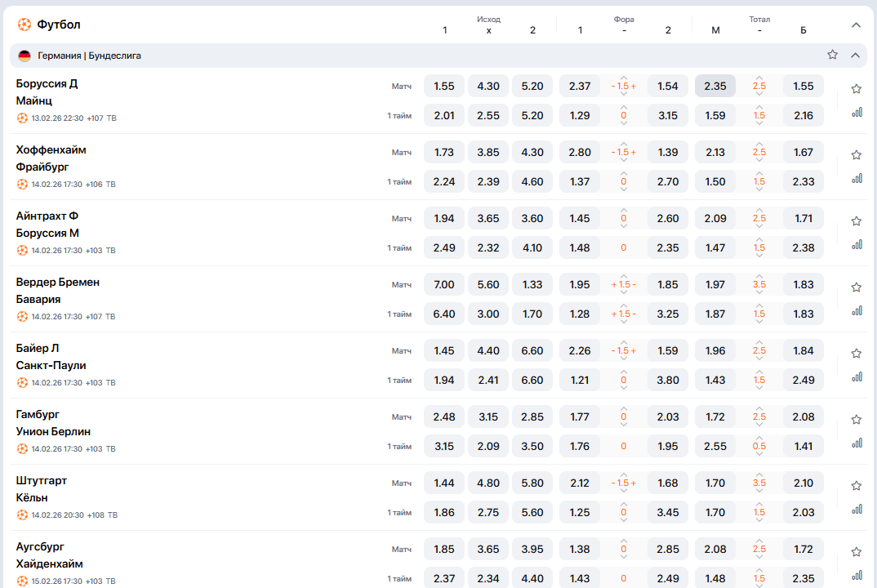The height and width of the screenshot is (588, 877).
Task: Open statistics for Хоффенхайм vs Фрайбург
Action: click(856, 179)
